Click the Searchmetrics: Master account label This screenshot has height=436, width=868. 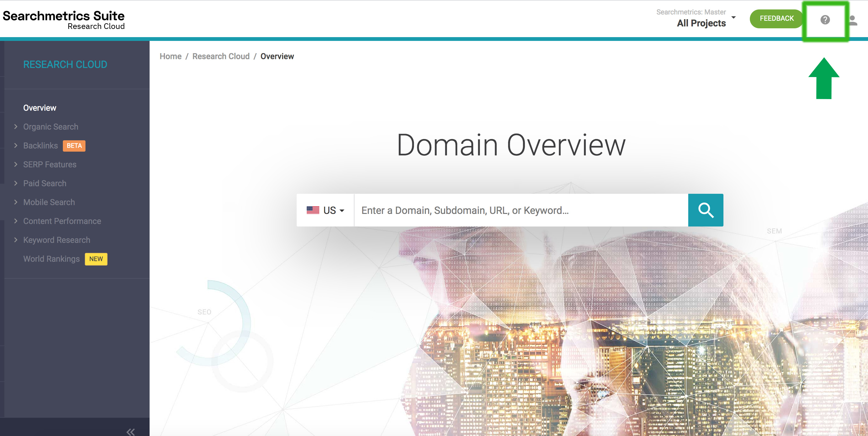coord(691,12)
